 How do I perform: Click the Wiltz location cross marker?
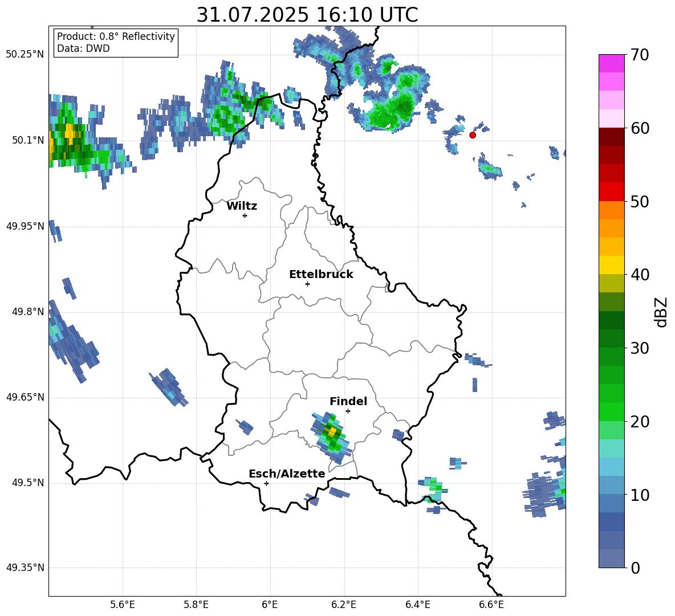click(245, 215)
